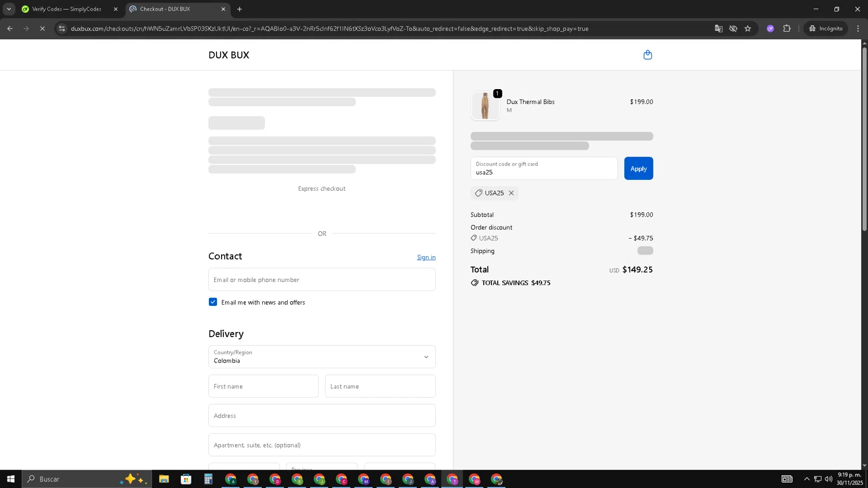
Task: Go to the DUX BUX store logo
Action: tap(229, 55)
